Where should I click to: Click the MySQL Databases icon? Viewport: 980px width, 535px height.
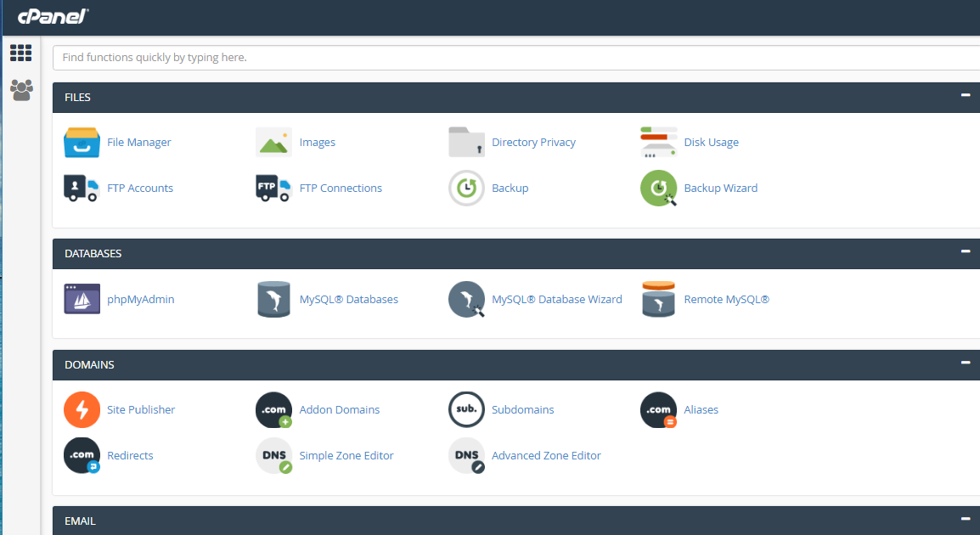click(273, 300)
